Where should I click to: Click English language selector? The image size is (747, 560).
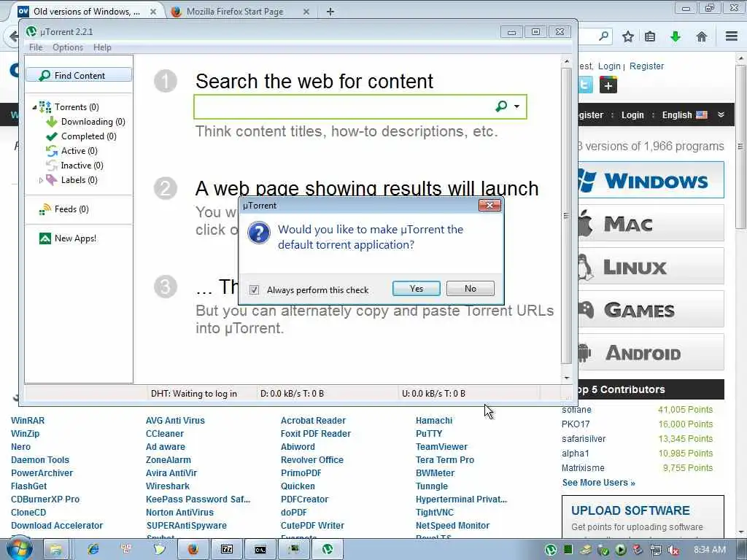[x=684, y=114]
